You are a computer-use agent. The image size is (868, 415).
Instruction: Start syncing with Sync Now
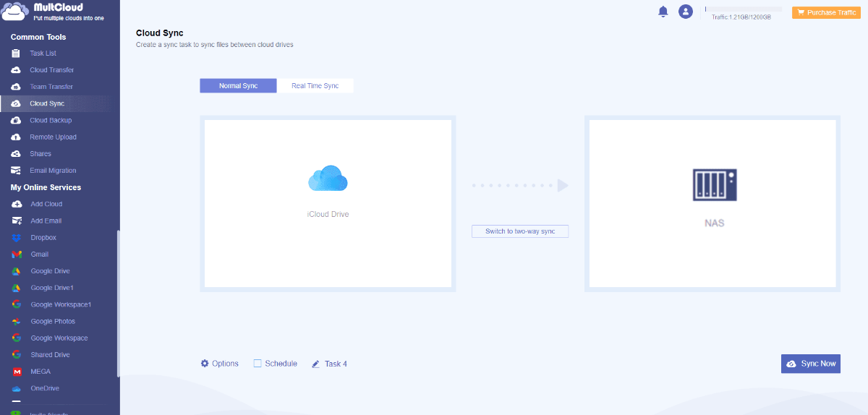811,364
